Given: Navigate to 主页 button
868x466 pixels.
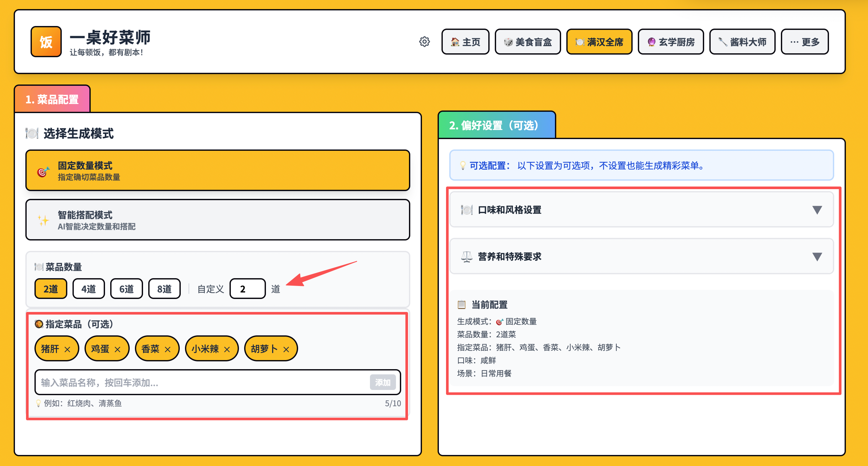Looking at the screenshot, I should click(465, 42).
